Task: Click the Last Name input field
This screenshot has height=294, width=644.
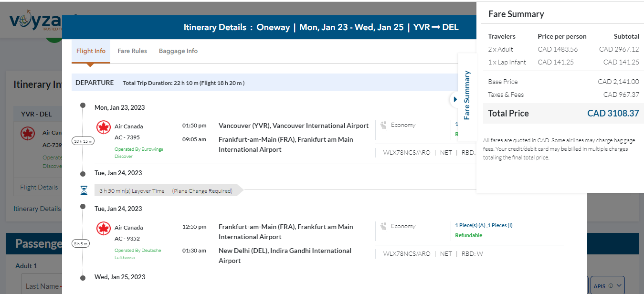Action: pos(42,286)
